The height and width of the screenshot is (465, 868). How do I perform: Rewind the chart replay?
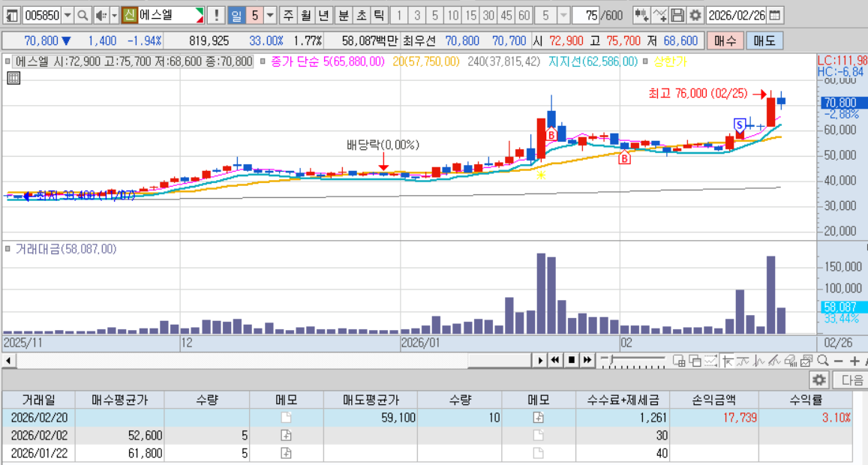555,360
